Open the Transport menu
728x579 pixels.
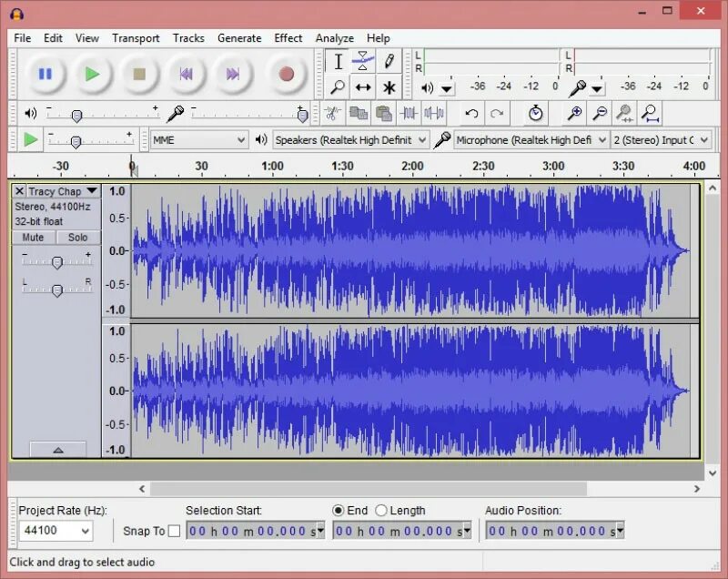(136, 38)
